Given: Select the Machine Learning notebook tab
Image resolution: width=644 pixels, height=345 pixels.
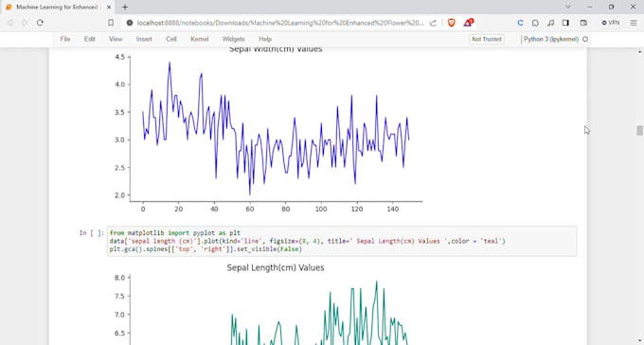Looking at the screenshot, I should pos(59,7).
